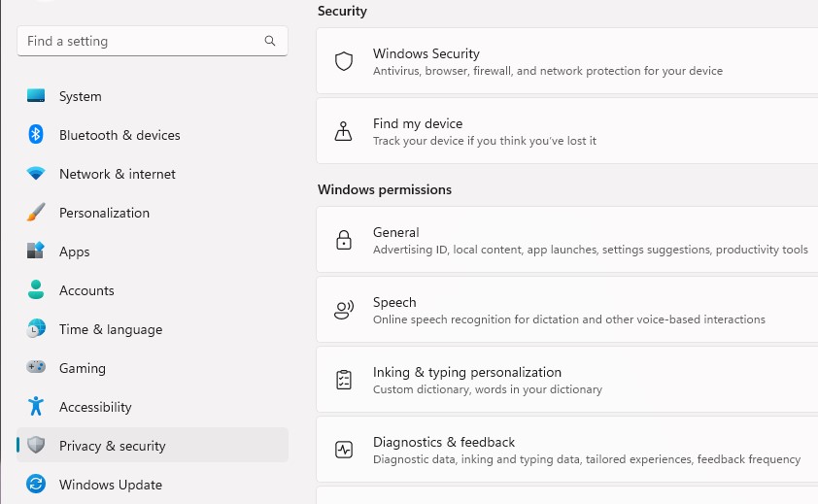Viewport: 818px width, 504px height.
Task: Click the Windows Update refresh icon
Action: click(x=36, y=485)
